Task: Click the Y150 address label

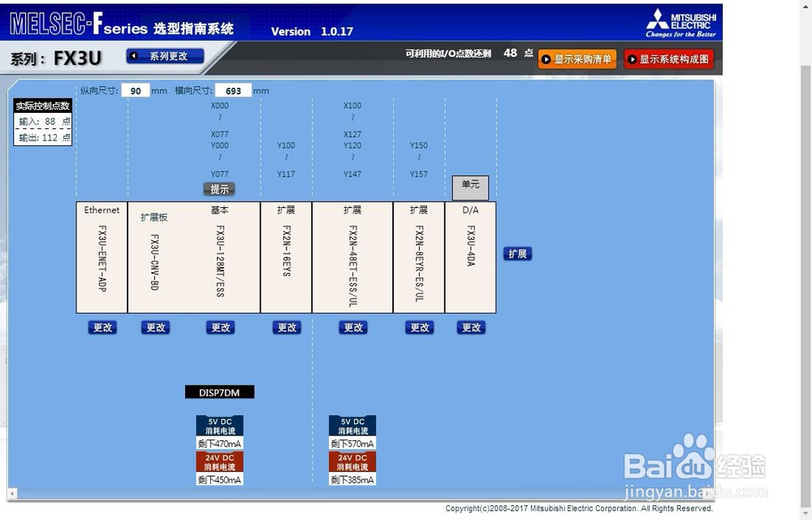Action: 418,145
